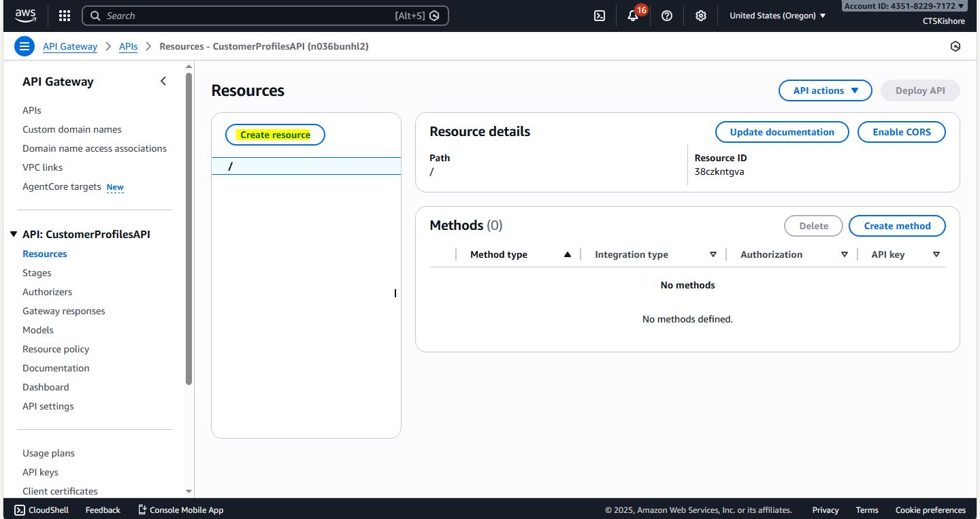
Task: Go to Stages in the sidebar
Action: click(37, 273)
